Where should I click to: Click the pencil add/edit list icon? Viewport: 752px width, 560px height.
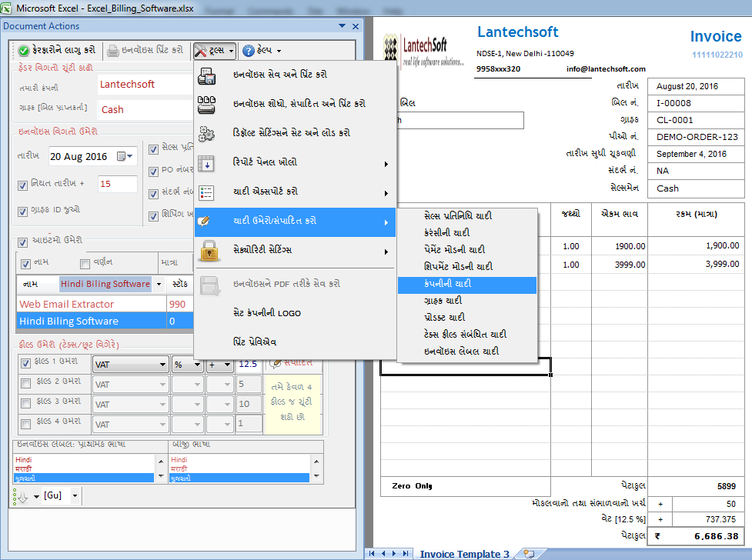(204, 221)
